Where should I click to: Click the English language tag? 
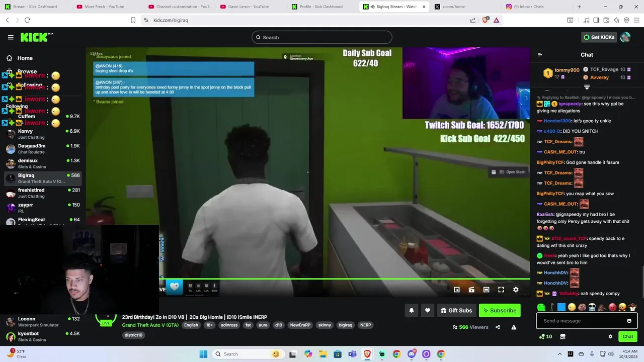click(x=191, y=325)
